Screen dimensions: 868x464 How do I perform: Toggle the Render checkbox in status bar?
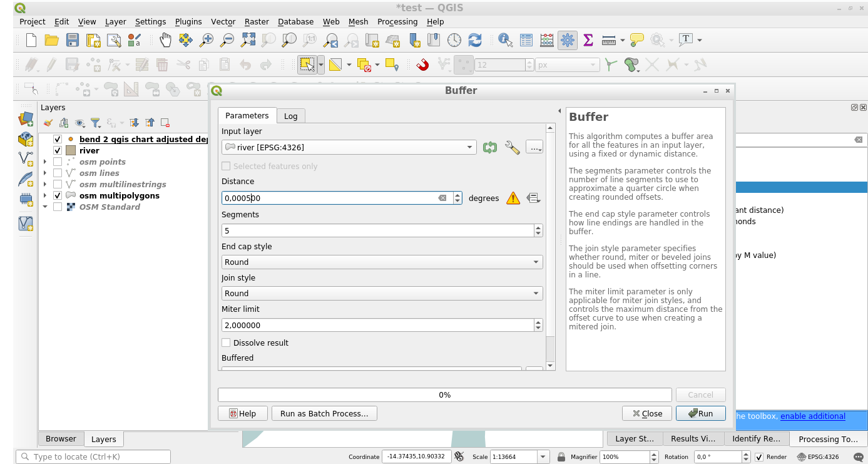pos(759,457)
